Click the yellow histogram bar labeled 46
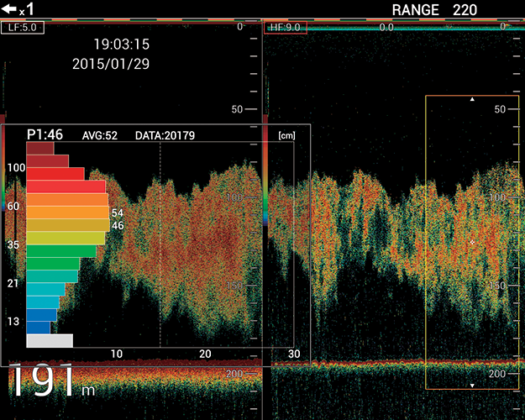Image resolution: width=525 pixels, height=420 pixels. 67,225
